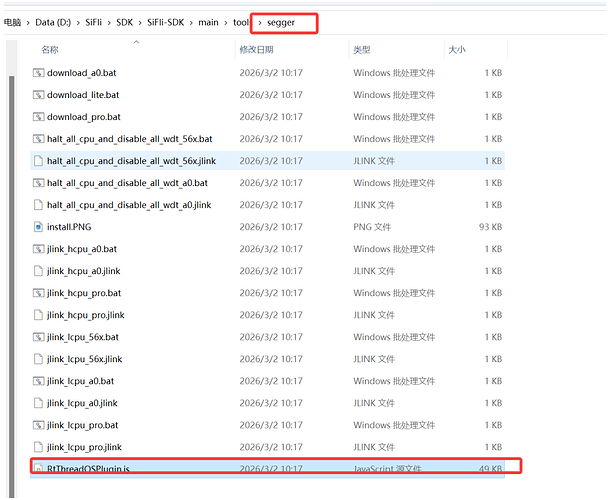The height and width of the screenshot is (500, 614).
Task: Sort files by the 名称 column header
Action: click(x=50, y=50)
